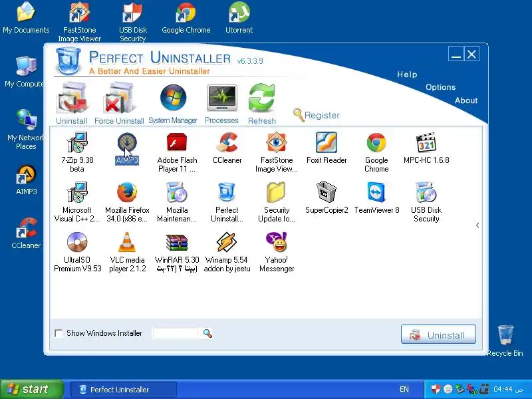Screen dimensions: 532x399
Task: Open Google Chrome desktop shortcut
Action: point(186,18)
